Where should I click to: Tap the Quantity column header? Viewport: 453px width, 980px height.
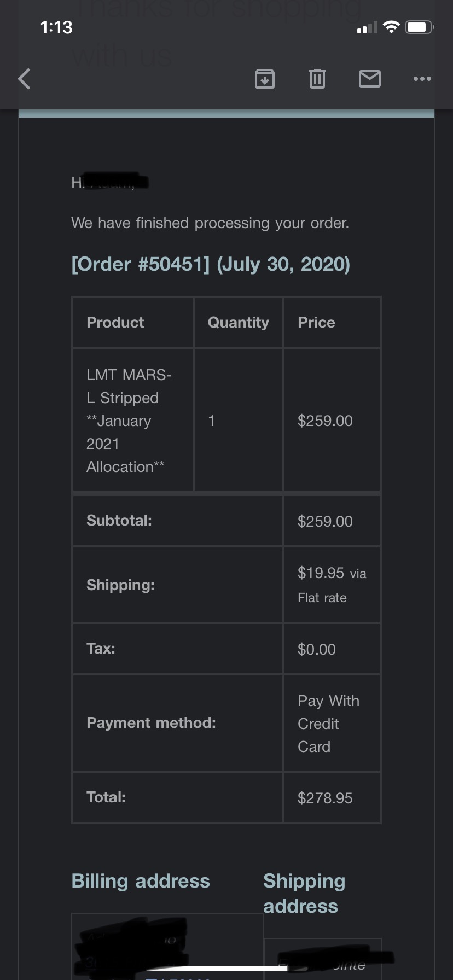(239, 323)
